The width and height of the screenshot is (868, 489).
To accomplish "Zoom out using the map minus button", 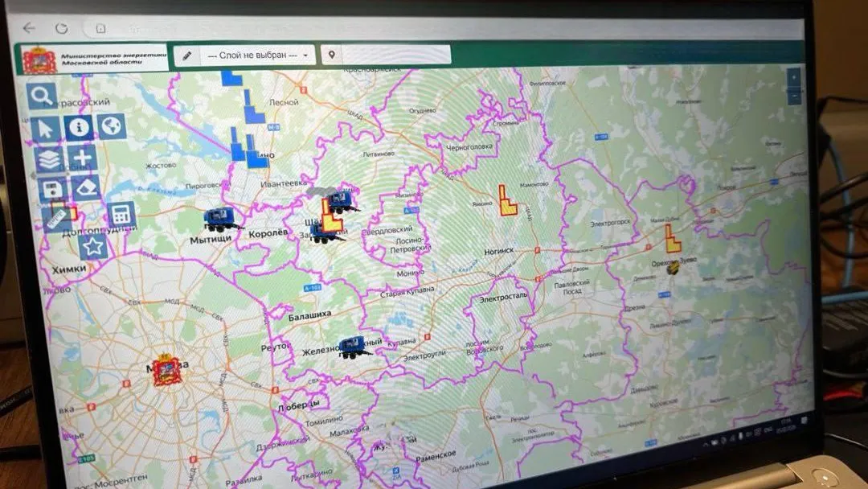I will [794, 97].
